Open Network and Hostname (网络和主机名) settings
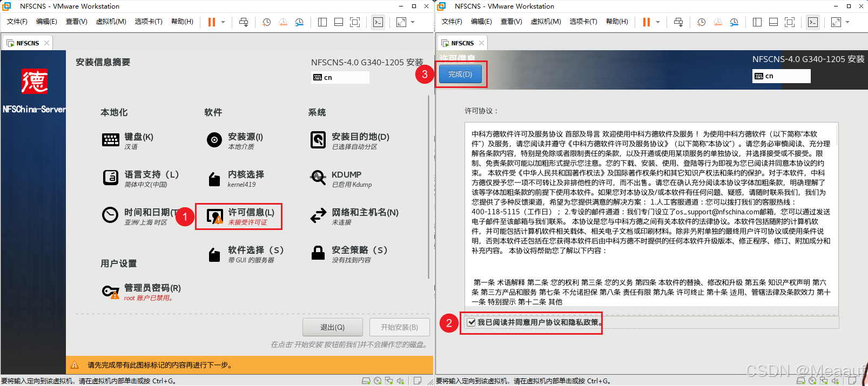 pyautogui.click(x=354, y=216)
